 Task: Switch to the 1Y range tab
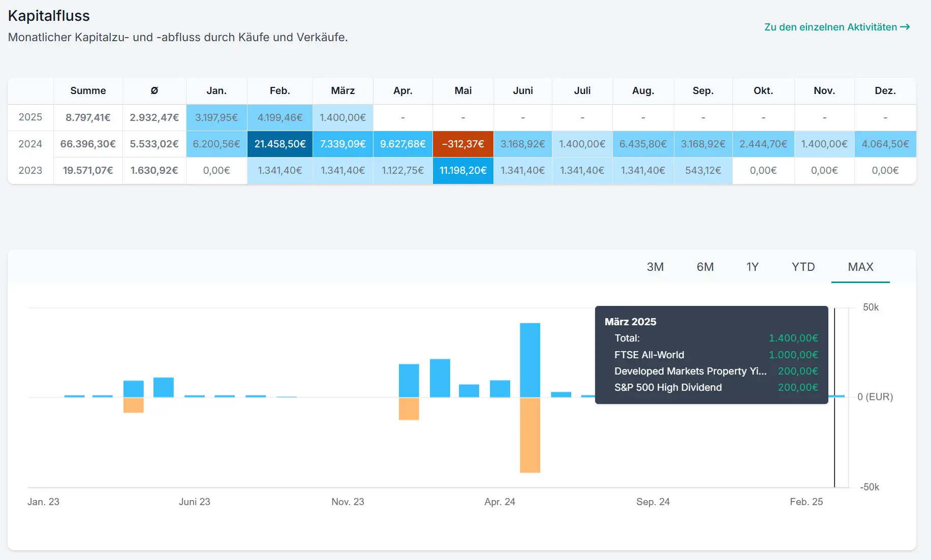(752, 267)
